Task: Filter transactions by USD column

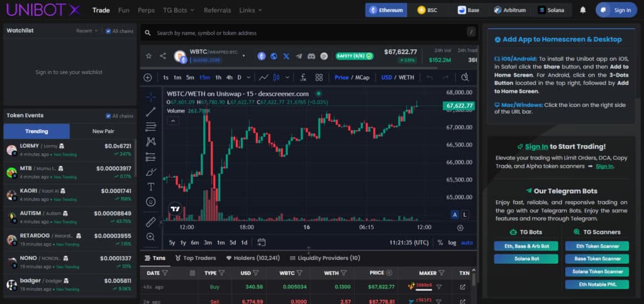Action: pyautogui.click(x=256, y=273)
